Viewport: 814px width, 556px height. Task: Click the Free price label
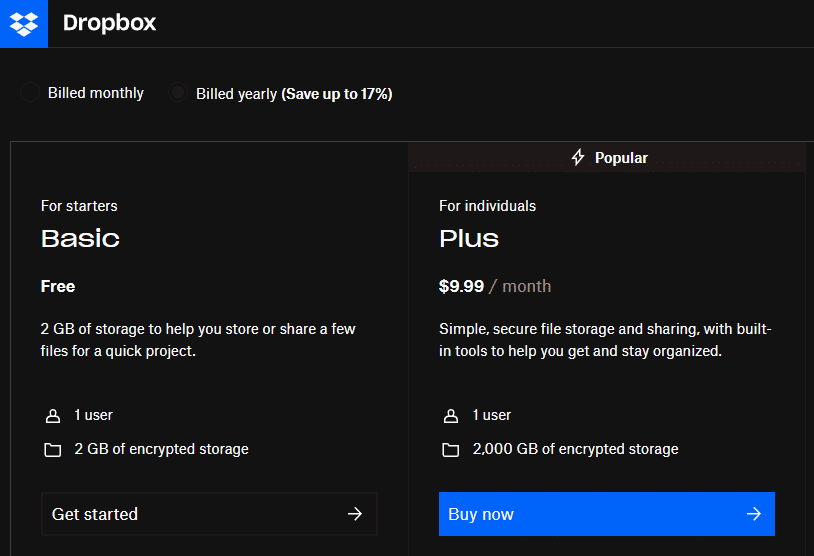(58, 286)
